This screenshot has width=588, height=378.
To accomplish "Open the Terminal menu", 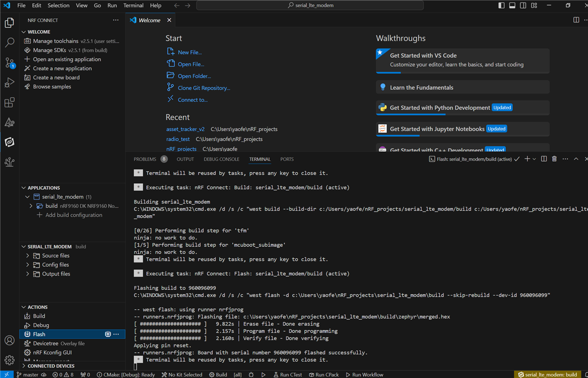I will pyautogui.click(x=133, y=5).
